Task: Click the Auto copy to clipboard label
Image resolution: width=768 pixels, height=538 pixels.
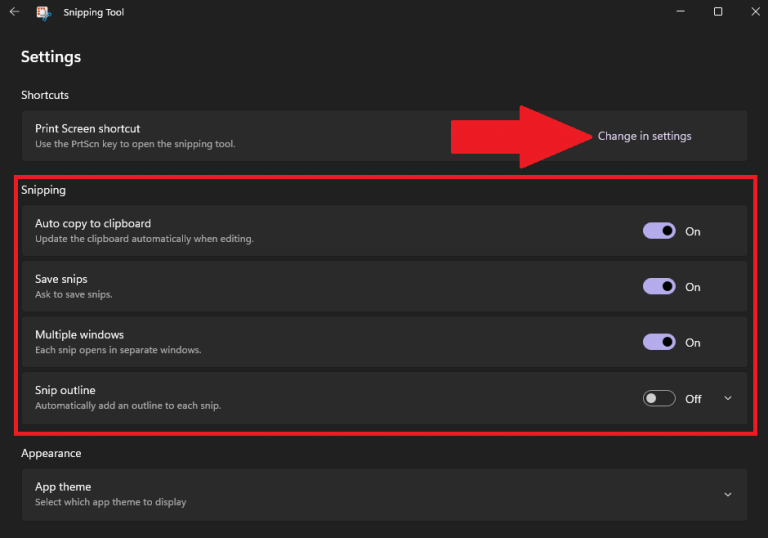Action: (93, 223)
